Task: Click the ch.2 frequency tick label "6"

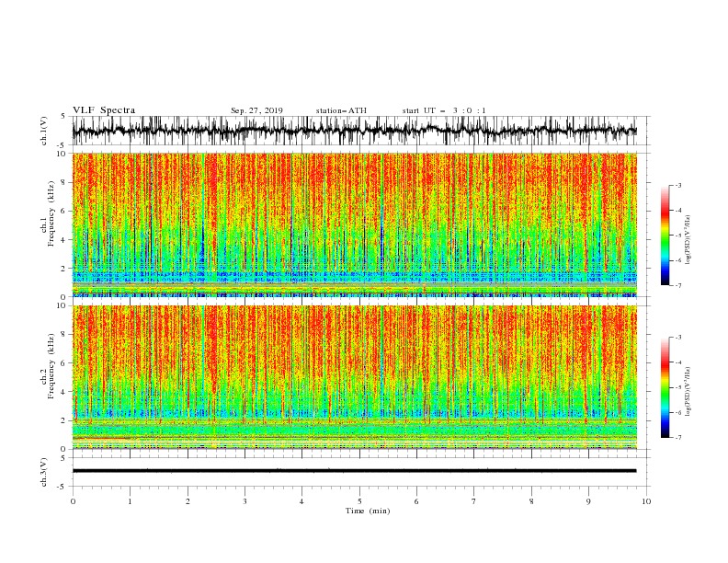Action: tap(65, 363)
